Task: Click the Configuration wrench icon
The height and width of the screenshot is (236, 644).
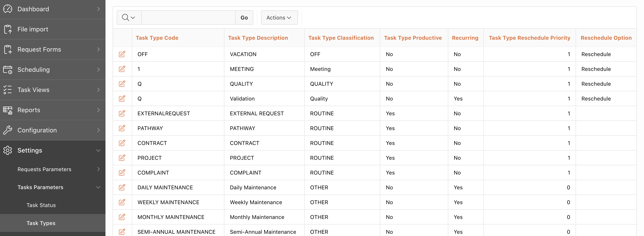Action: [x=8, y=130]
